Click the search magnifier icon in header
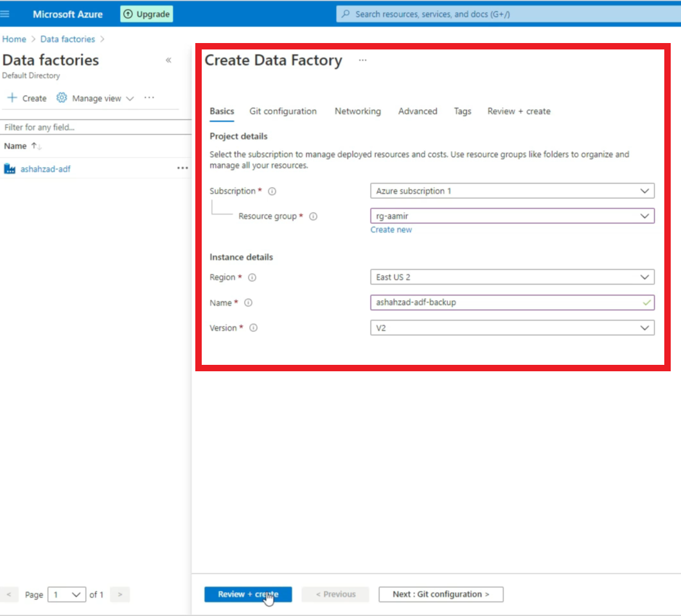Image resolution: width=681 pixels, height=616 pixels. click(346, 14)
